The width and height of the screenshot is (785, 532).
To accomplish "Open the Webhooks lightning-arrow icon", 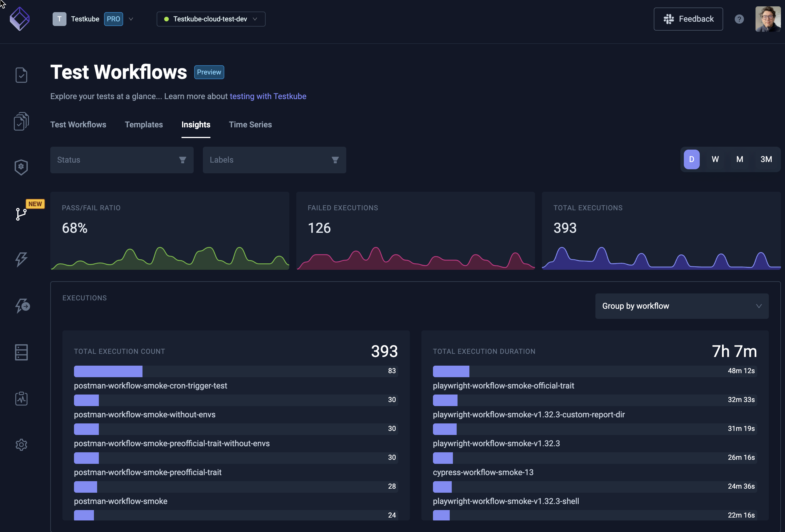I will [x=22, y=306].
